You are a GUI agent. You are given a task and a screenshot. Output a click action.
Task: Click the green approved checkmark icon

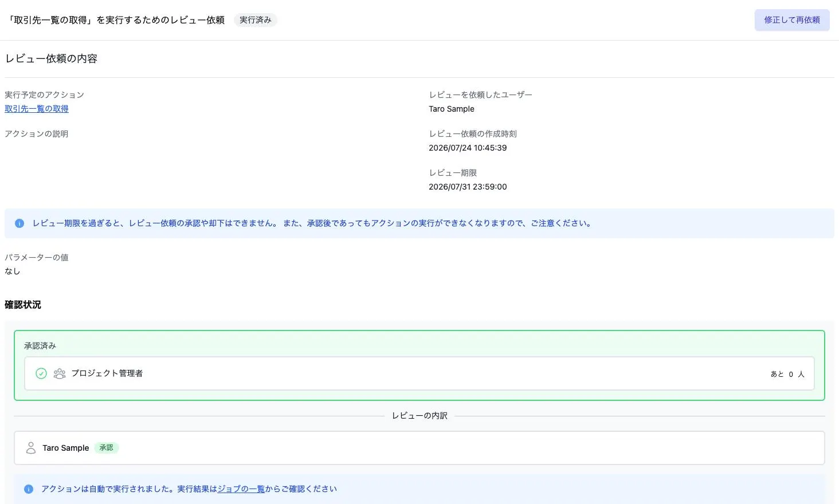(x=41, y=373)
